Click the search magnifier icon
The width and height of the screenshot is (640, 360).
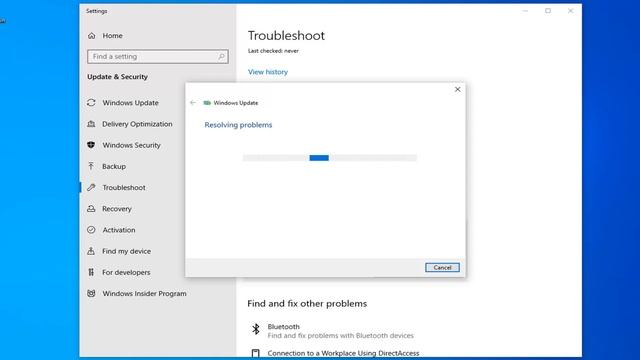click(x=221, y=57)
